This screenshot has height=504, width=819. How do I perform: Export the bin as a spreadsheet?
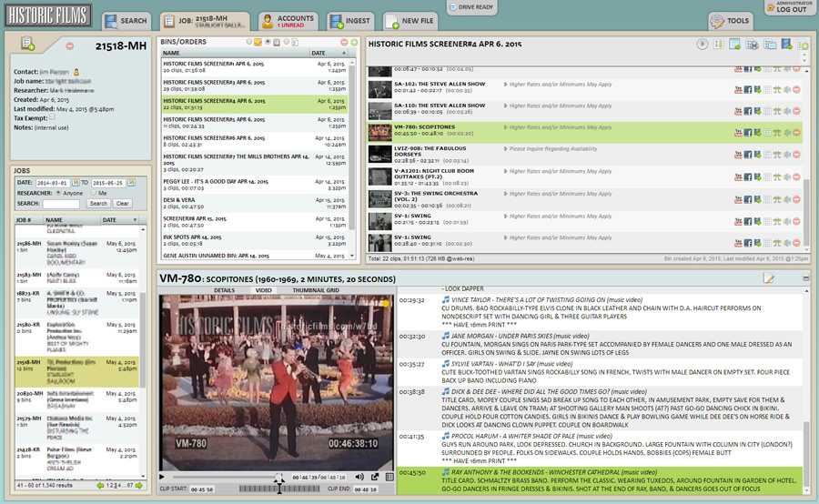(x=735, y=45)
